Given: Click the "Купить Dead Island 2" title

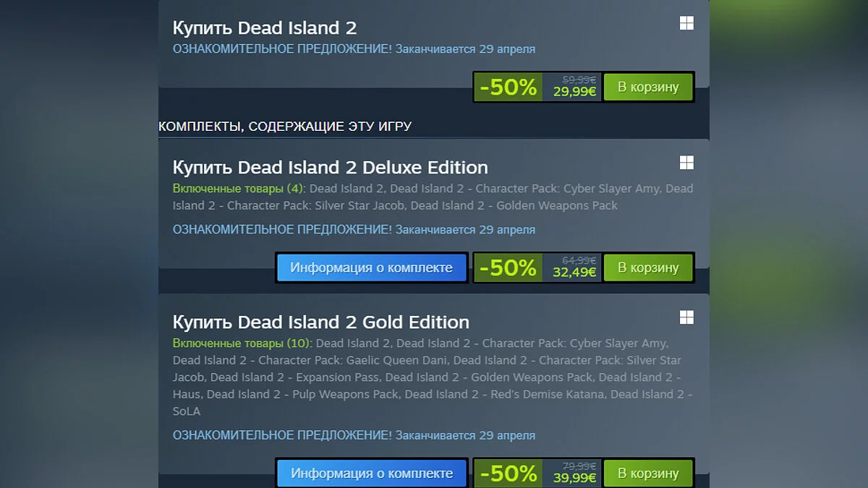Looking at the screenshot, I should [265, 28].
